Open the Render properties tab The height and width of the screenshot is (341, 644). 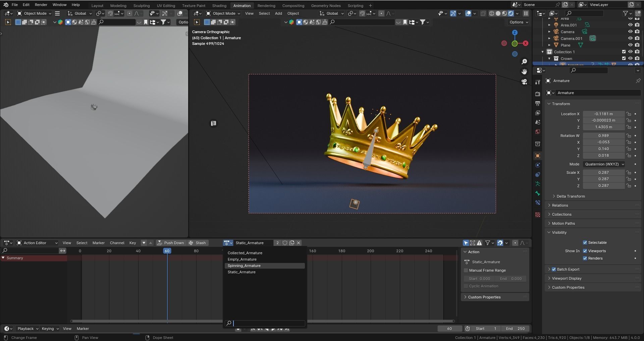tap(538, 94)
